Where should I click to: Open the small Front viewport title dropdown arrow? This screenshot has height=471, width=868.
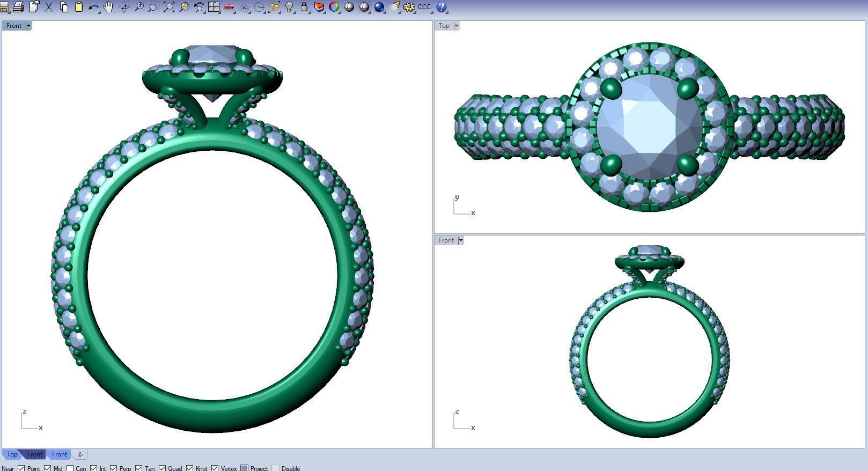(461, 240)
